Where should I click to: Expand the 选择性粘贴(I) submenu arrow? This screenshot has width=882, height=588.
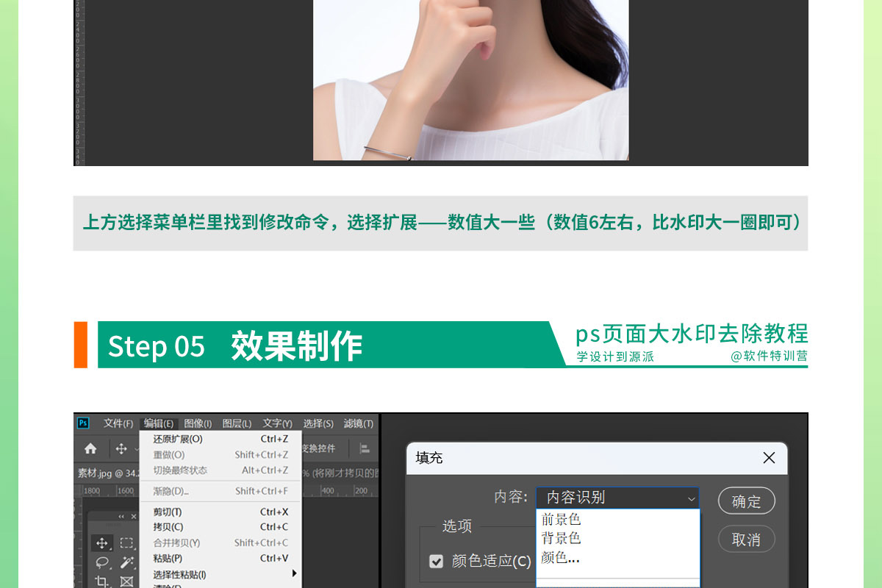tap(294, 574)
